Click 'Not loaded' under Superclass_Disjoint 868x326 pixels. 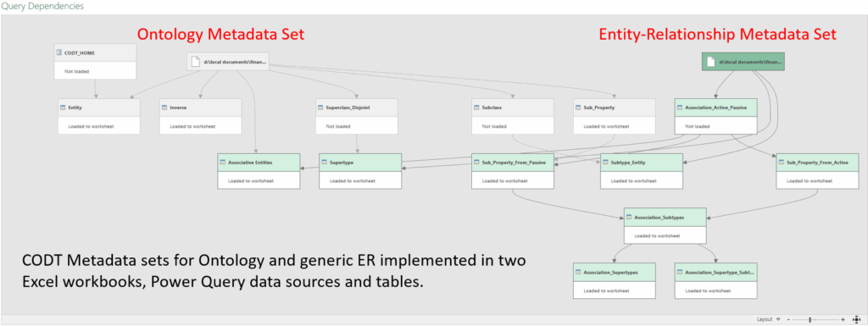pos(338,126)
